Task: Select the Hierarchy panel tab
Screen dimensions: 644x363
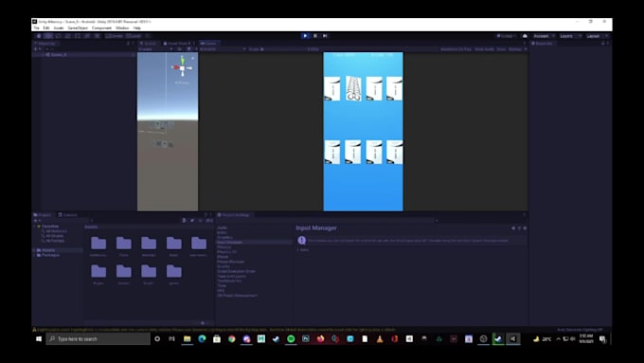Action: [45, 44]
